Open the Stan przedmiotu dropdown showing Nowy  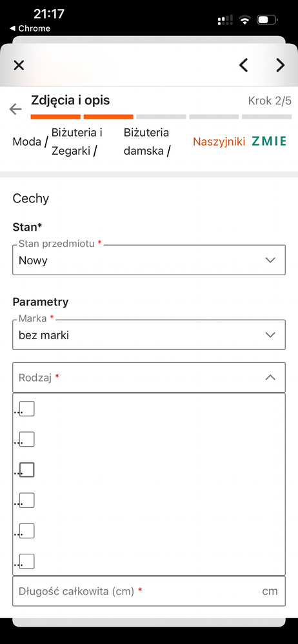[149, 260]
